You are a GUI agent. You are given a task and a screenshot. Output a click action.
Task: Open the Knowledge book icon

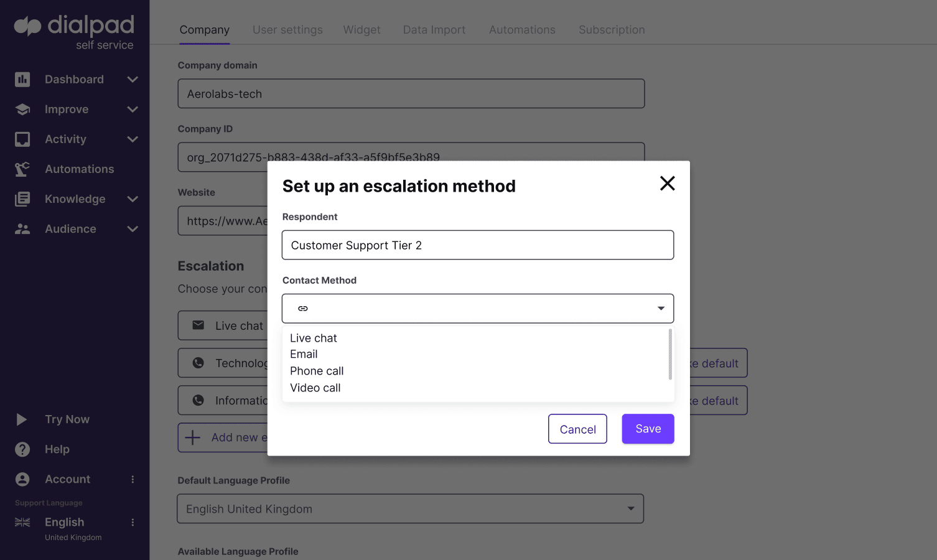[22, 198]
